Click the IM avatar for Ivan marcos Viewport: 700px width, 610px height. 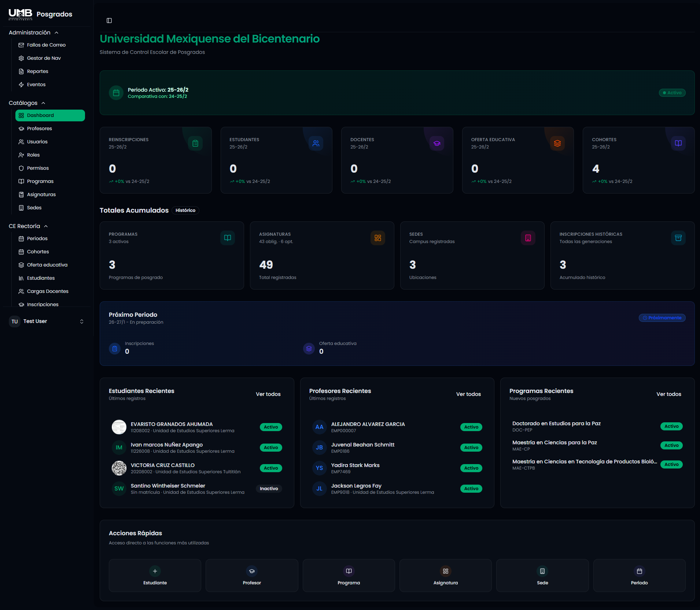119,448
